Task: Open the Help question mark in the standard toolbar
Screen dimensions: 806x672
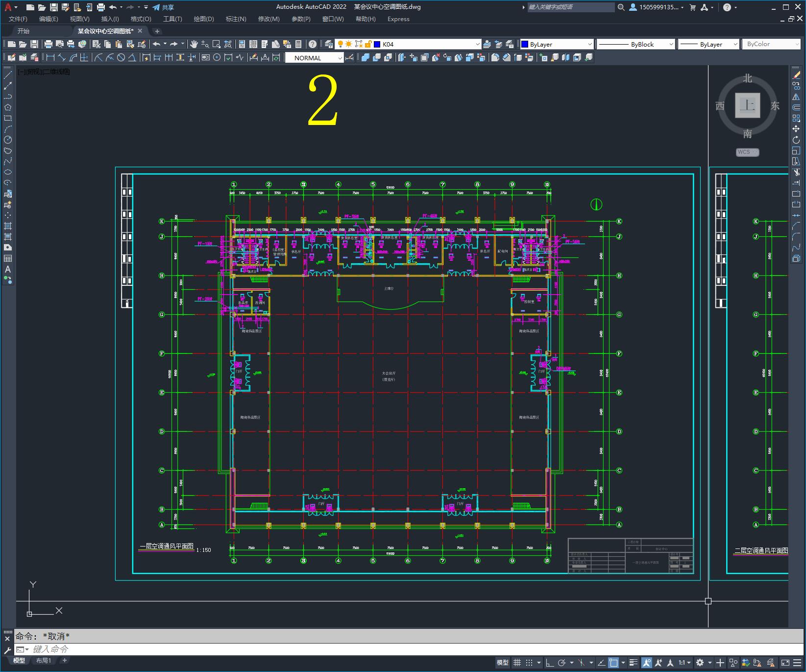Action: 313,44
